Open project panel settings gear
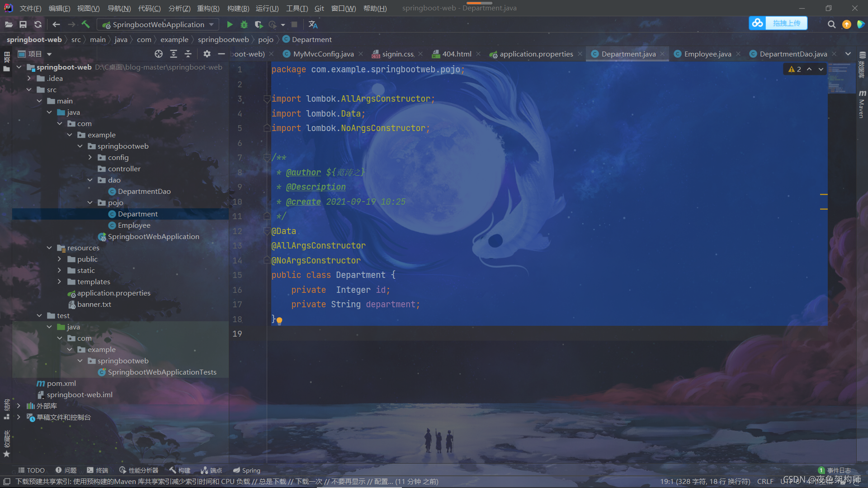 pyautogui.click(x=207, y=54)
